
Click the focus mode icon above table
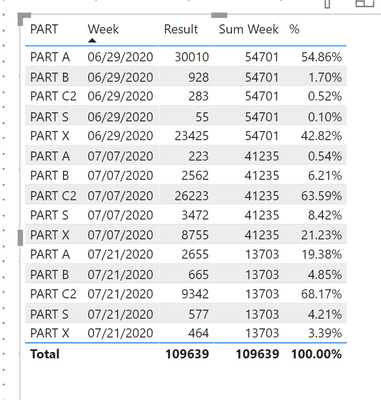[365, 3]
